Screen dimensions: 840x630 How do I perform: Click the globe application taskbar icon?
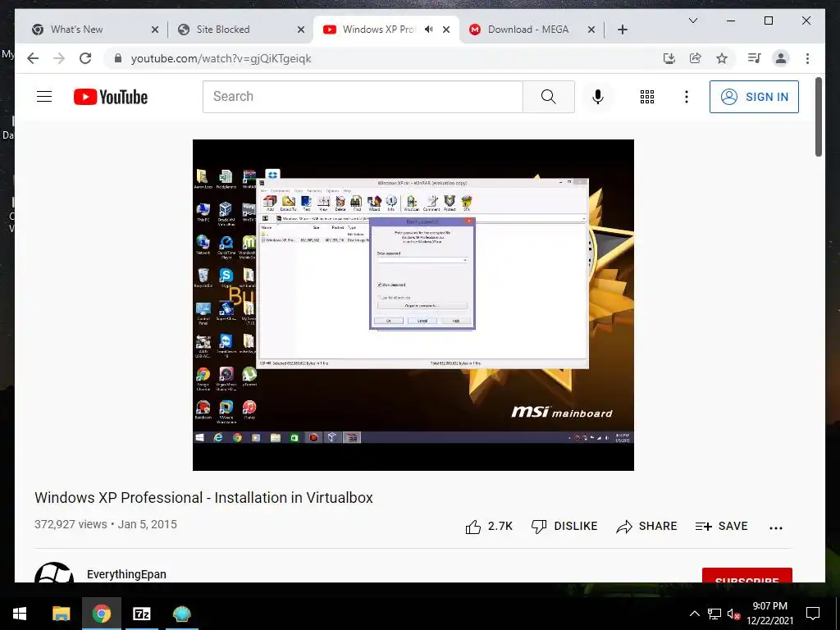(x=181, y=614)
